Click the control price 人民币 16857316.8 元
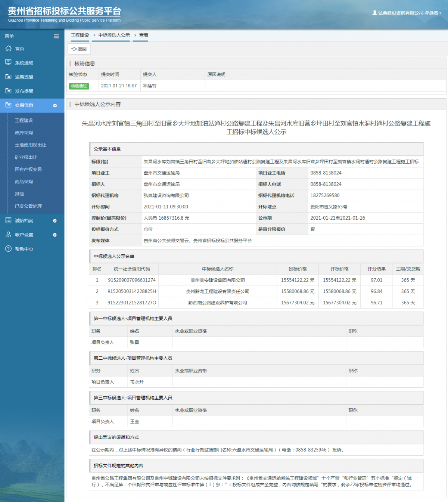 (167, 218)
